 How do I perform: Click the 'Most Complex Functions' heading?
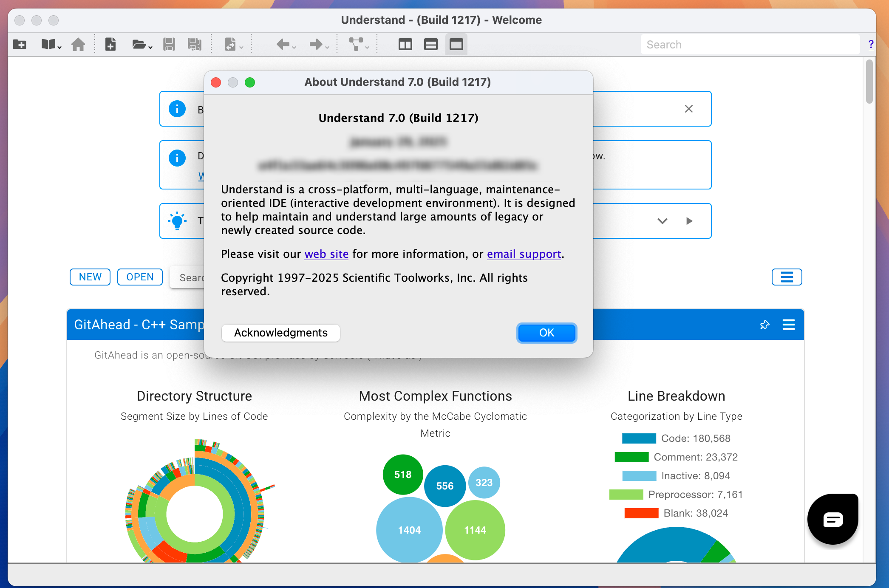(435, 396)
